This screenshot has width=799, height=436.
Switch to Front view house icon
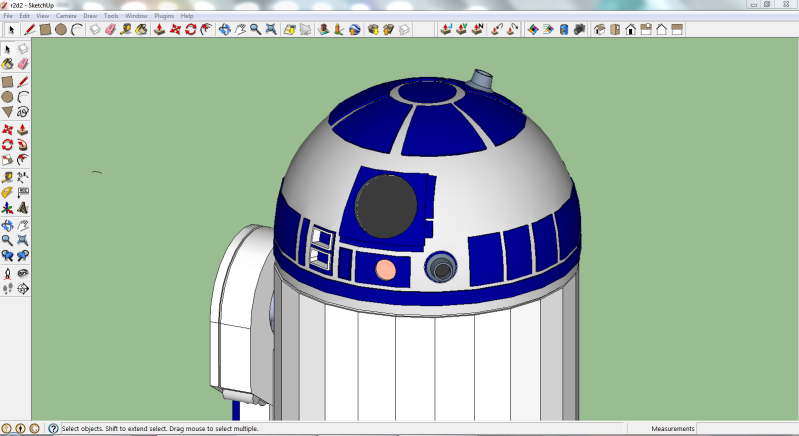(x=631, y=30)
